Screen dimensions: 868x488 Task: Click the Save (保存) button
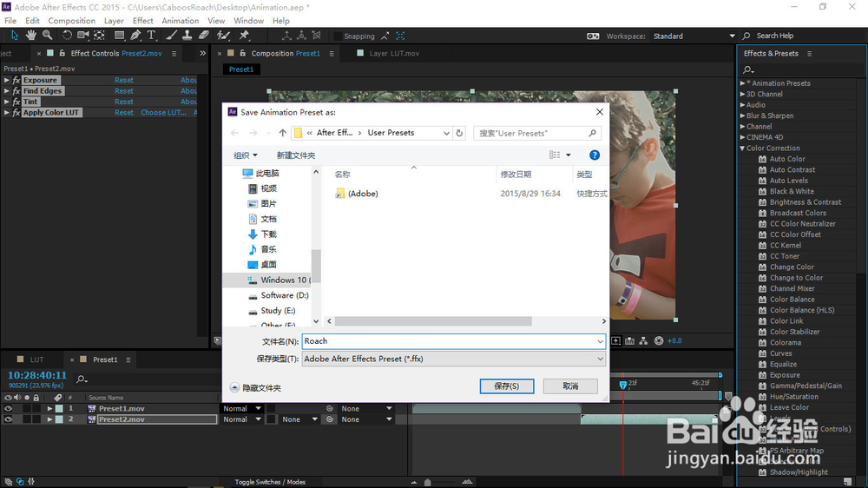click(x=507, y=386)
